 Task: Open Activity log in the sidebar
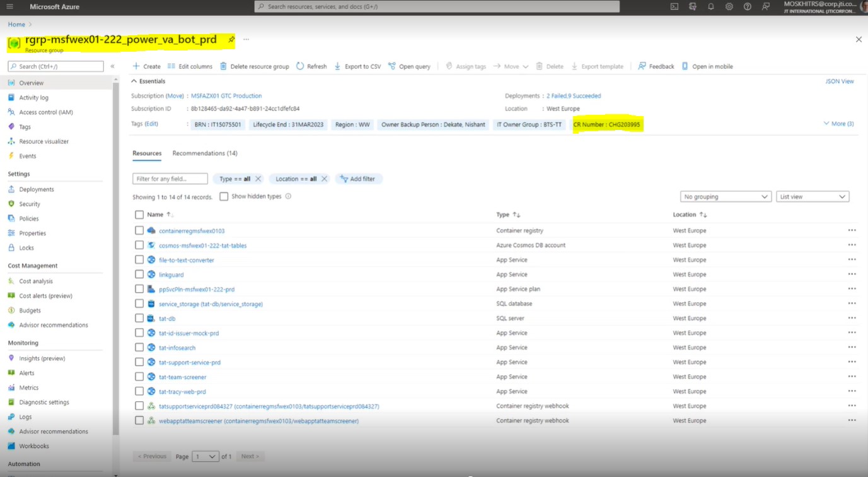click(34, 98)
